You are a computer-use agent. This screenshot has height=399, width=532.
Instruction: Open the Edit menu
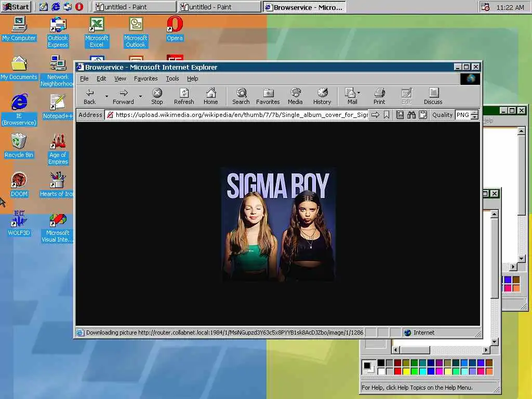[x=101, y=79]
